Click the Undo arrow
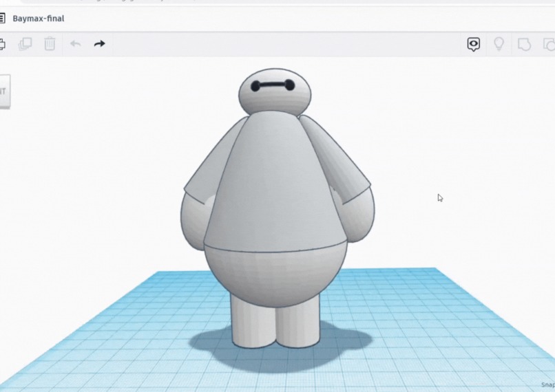555x392 pixels. click(x=75, y=44)
